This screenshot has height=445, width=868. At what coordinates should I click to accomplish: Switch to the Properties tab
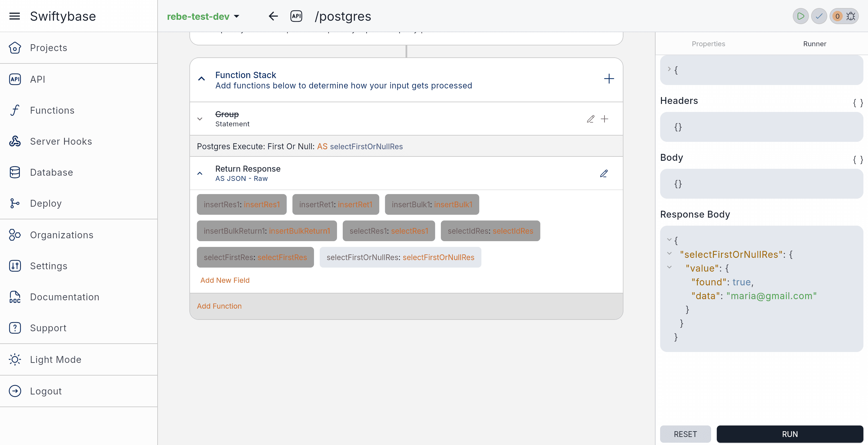click(x=708, y=44)
